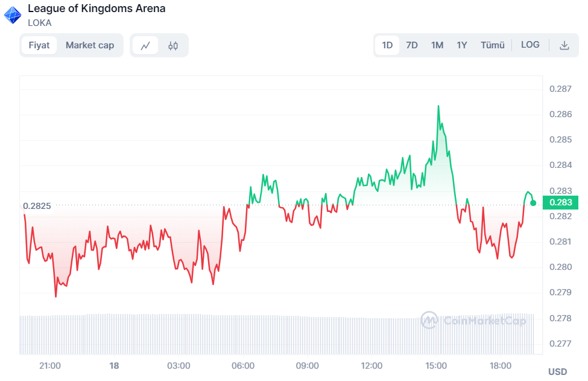
Task: Click the 15:00 price peak on chart
Action: point(438,106)
